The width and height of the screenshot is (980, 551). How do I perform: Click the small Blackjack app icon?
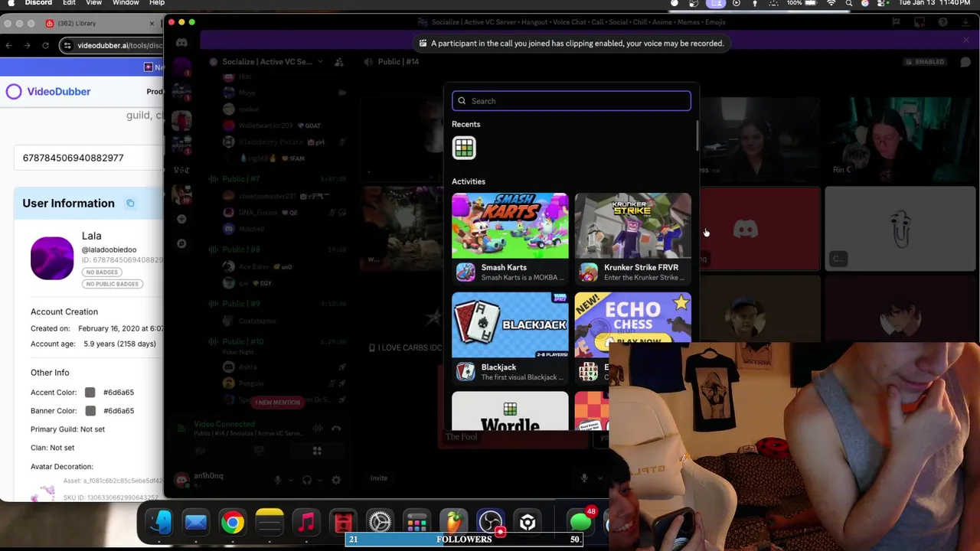[x=465, y=372]
